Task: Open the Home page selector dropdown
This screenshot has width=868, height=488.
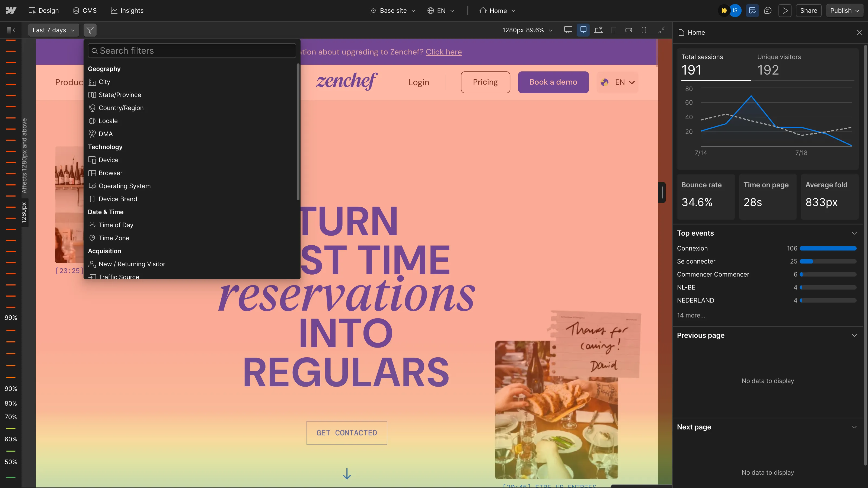Action: pos(498,11)
